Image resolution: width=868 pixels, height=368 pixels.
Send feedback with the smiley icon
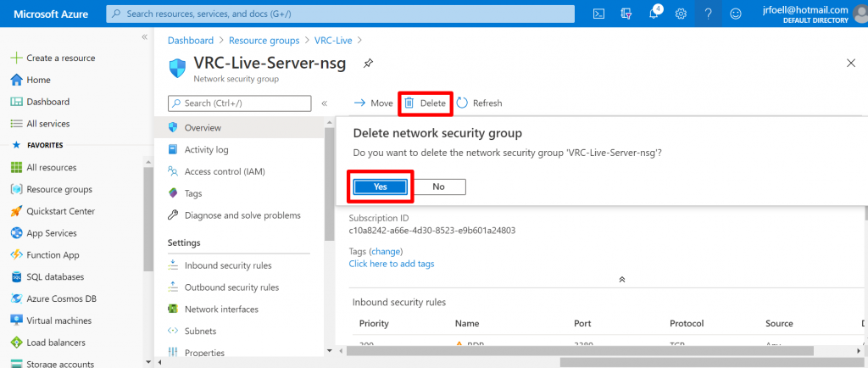coord(736,14)
